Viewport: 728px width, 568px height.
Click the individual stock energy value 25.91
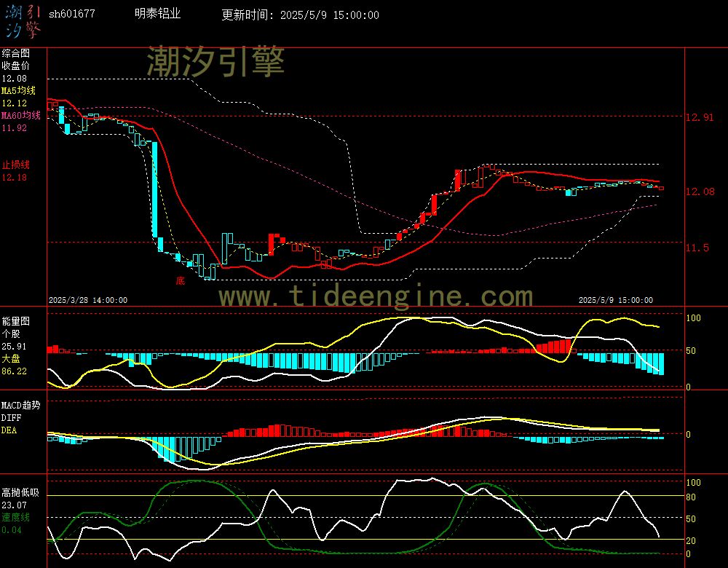[15, 347]
